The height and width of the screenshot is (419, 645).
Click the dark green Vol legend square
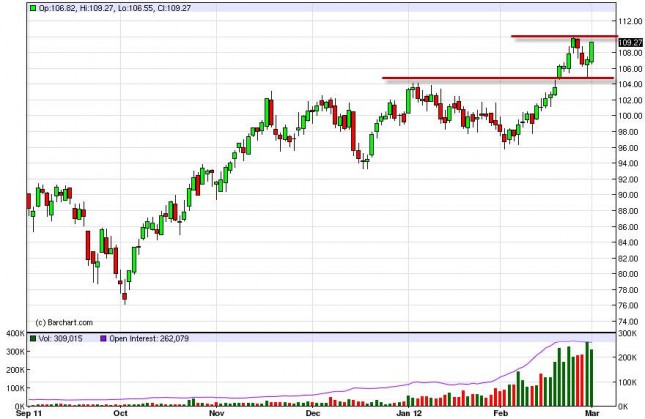click(32, 338)
